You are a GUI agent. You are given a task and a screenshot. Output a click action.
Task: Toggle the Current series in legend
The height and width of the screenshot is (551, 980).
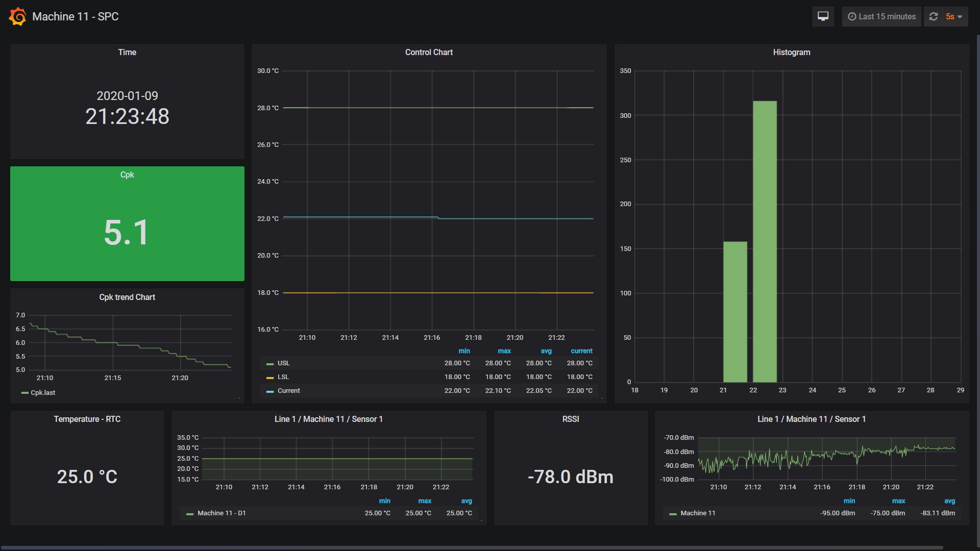[x=288, y=391]
